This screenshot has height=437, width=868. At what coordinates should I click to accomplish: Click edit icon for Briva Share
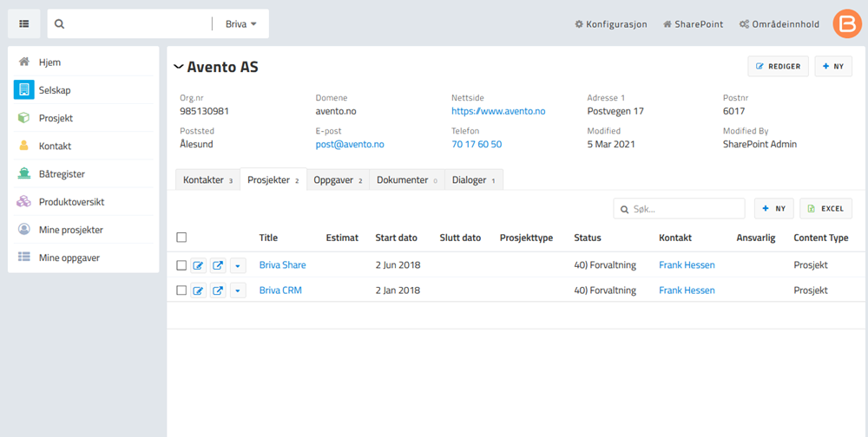(x=198, y=265)
